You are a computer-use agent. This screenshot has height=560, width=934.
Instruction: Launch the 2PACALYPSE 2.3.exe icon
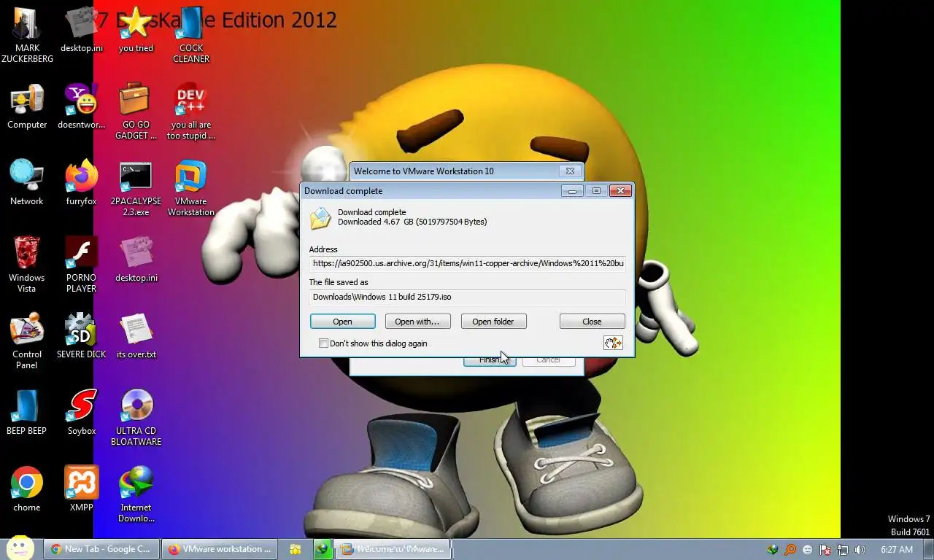pyautogui.click(x=136, y=190)
